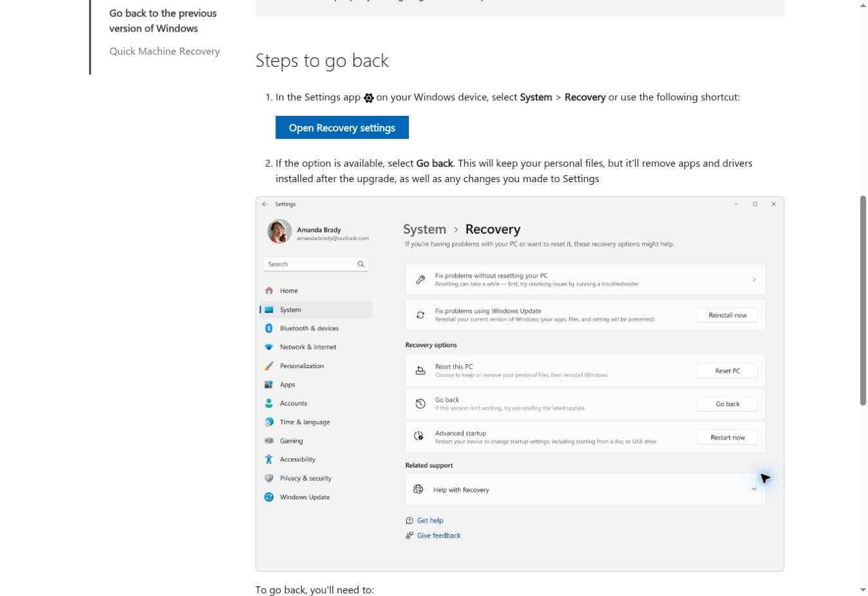Click the Settings search field
This screenshot has width=868, height=596.
point(316,264)
